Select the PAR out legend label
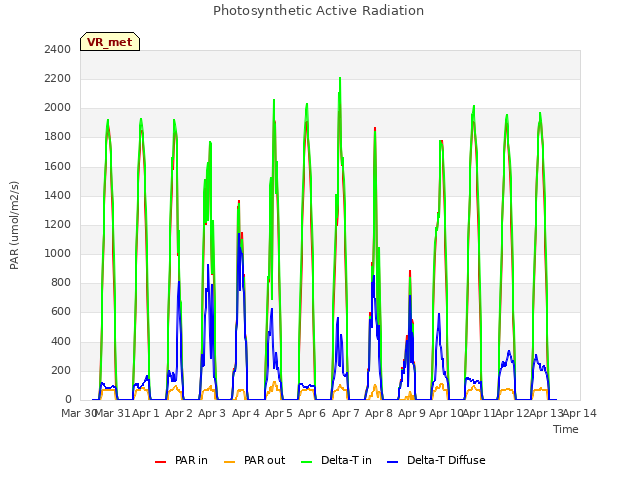 264,460
